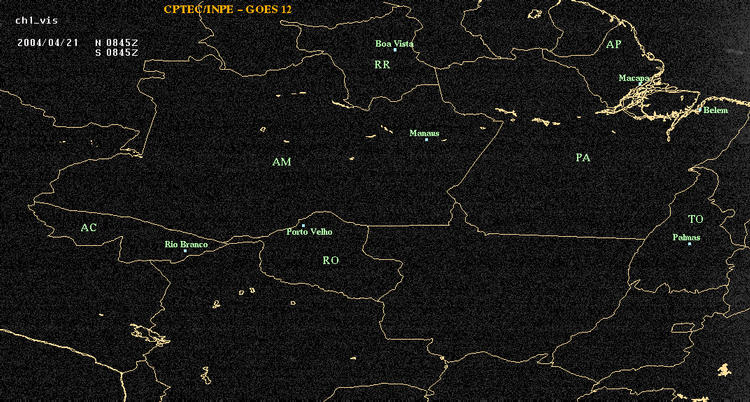
Task: Click the Palmas city marker dot
Action: tap(689, 244)
